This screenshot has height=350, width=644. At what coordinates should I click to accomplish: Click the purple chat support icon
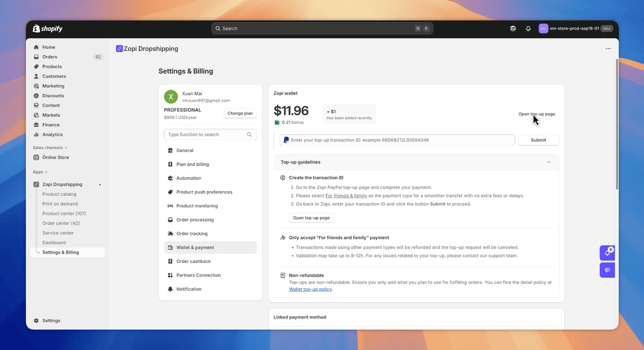pyautogui.click(x=607, y=270)
